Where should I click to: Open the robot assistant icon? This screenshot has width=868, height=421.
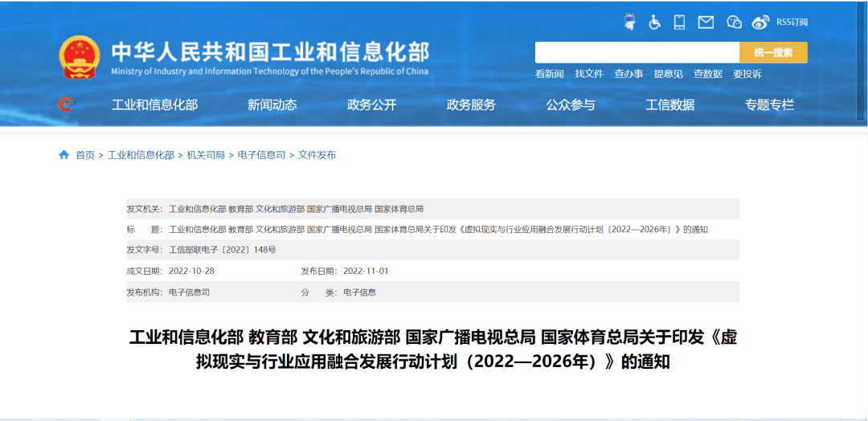pos(630,22)
